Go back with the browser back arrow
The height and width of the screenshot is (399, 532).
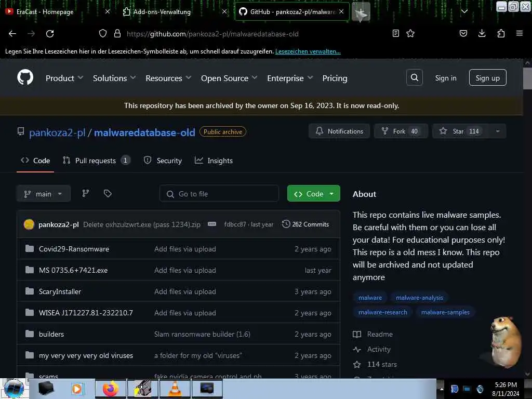pyautogui.click(x=12, y=34)
